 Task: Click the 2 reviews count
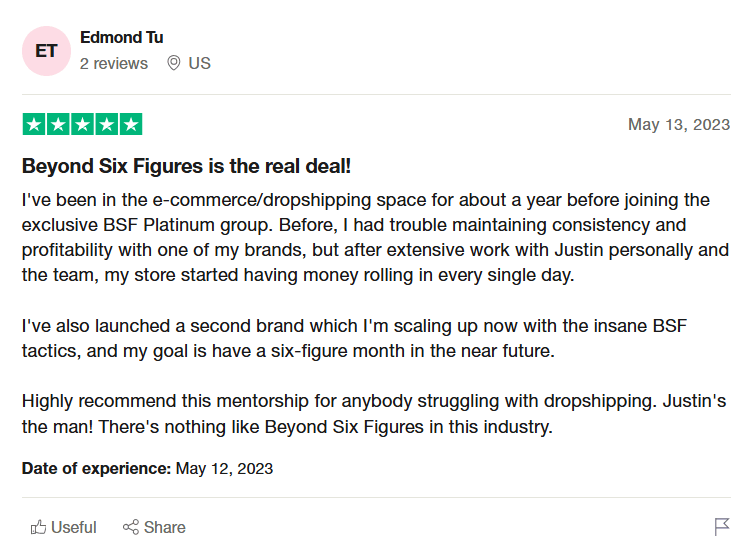[114, 63]
